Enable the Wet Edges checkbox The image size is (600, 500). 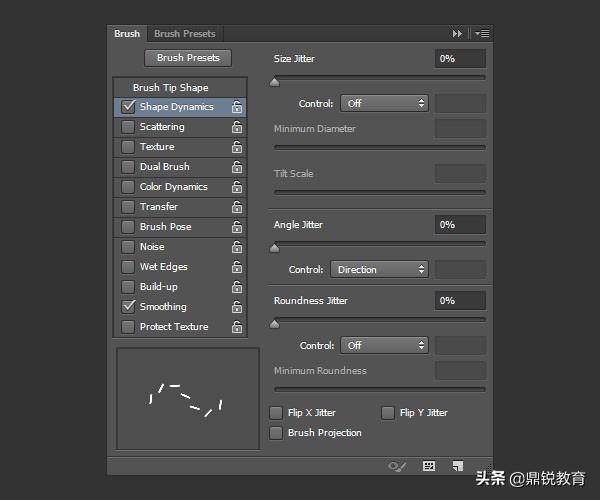(x=128, y=267)
